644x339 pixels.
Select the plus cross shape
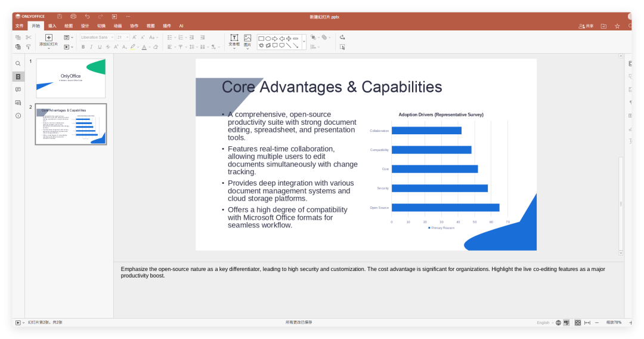click(x=289, y=39)
